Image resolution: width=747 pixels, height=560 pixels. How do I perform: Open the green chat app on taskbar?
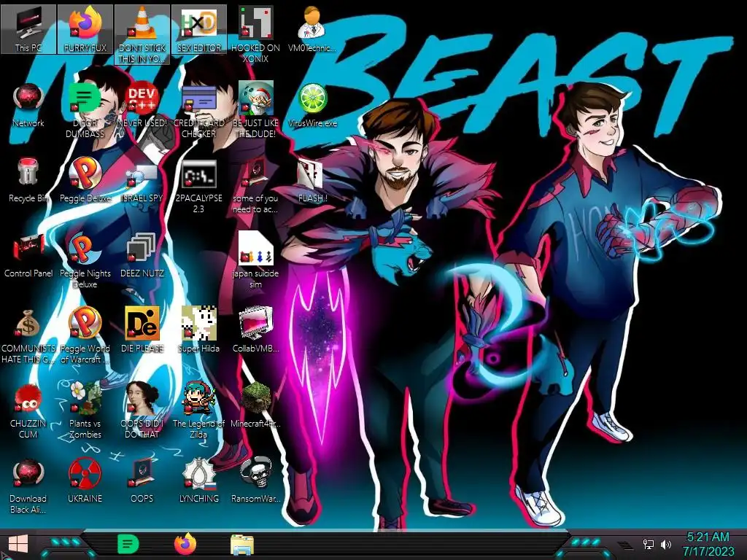[128, 544]
